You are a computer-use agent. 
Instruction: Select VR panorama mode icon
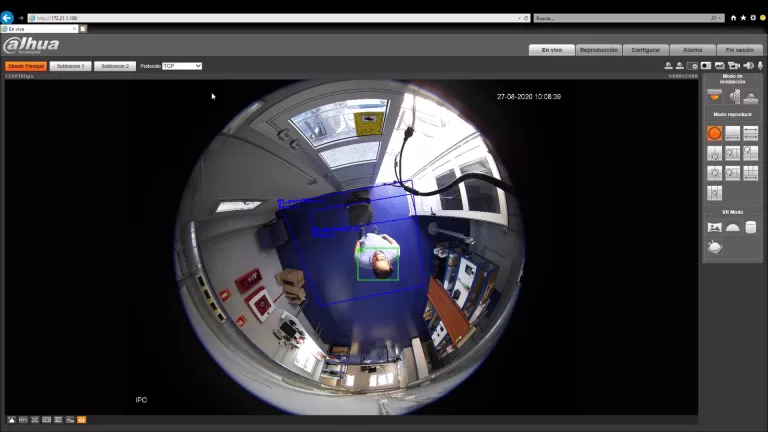pos(715,227)
